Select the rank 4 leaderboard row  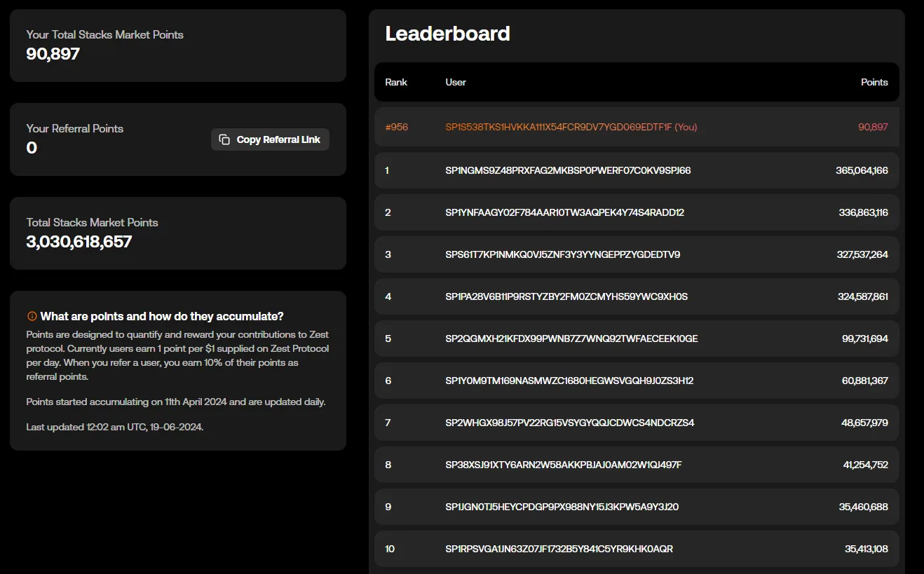[x=637, y=296]
